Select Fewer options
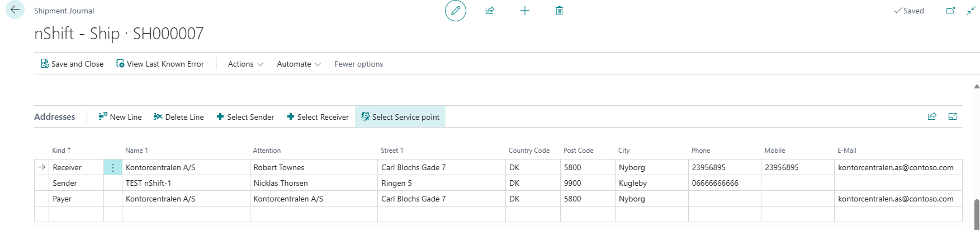Viewport: 980px width, 230px height. (358, 64)
